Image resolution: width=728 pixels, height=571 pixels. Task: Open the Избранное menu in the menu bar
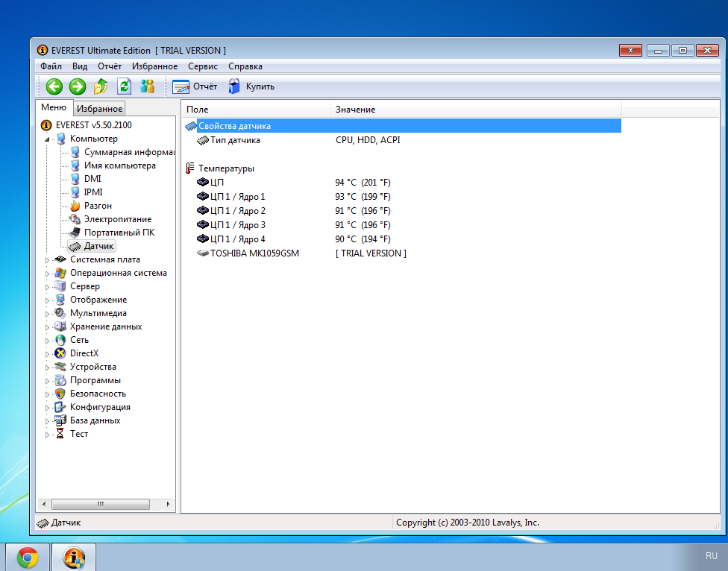click(x=154, y=66)
